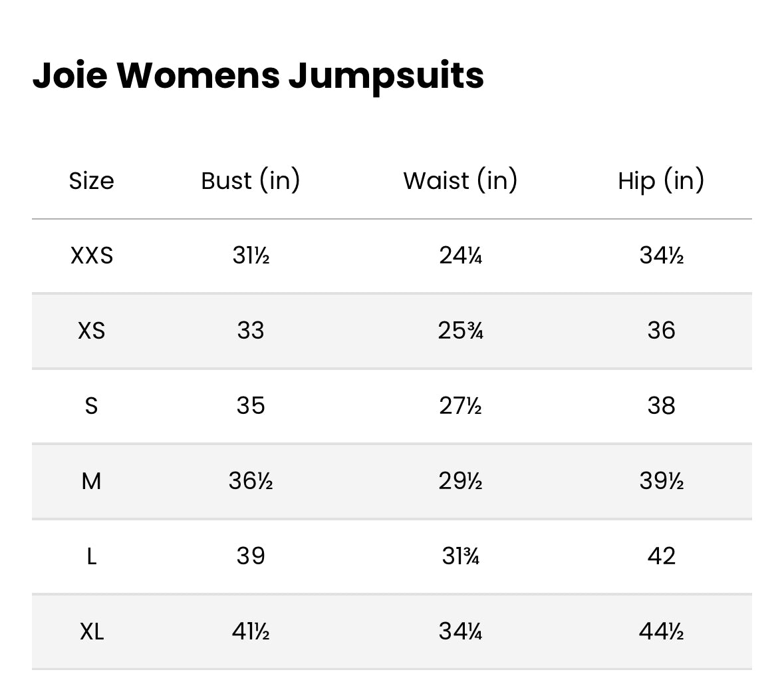Click the XL bust value 41½
This screenshot has height=698, width=784.
point(251,631)
